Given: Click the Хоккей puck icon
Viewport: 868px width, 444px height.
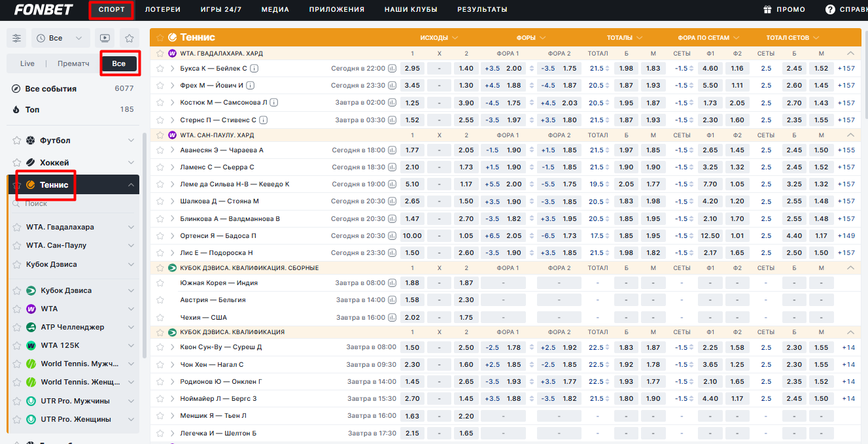Looking at the screenshot, I should (x=30, y=162).
